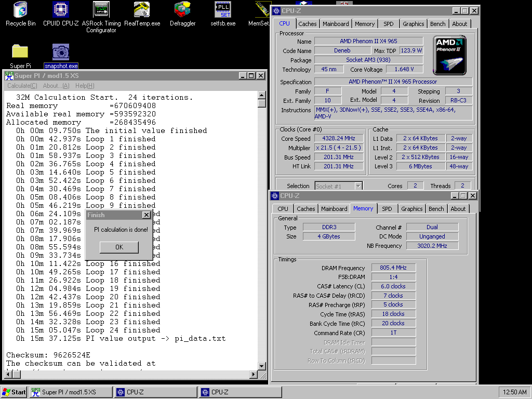Open SPD tab in lower CPU-Z window
This screenshot has height=399, width=532.
coord(387,209)
